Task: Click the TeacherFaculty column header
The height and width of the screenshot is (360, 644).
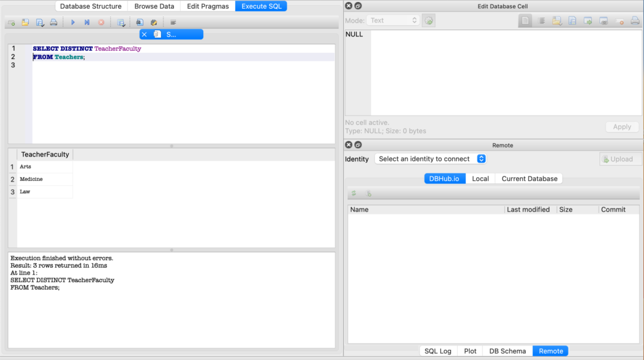Action: point(45,155)
